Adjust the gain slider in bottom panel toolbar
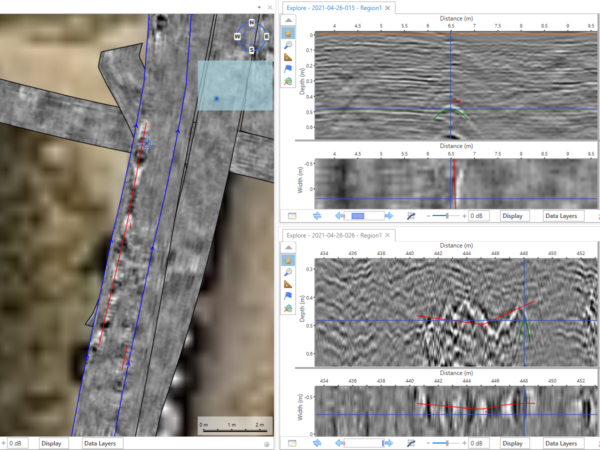 tap(446, 443)
